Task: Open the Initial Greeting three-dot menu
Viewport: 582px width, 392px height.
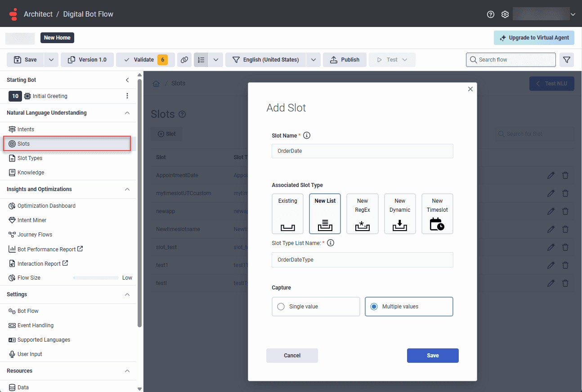Action: (x=127, y=96)
